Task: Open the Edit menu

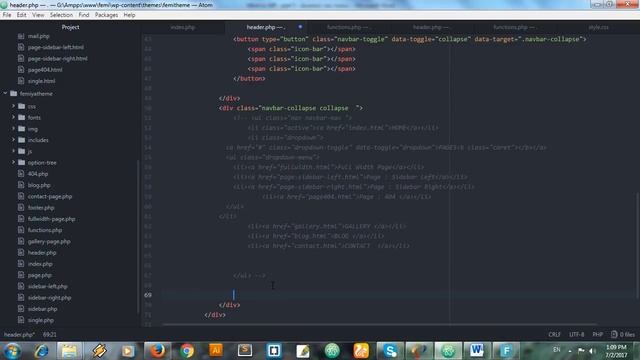Action: [x=22, y=15]
